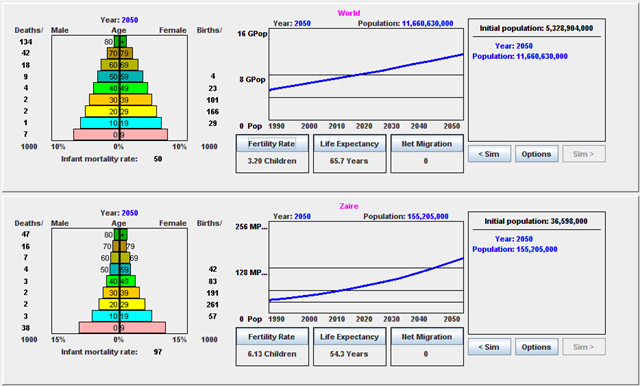Click the 16 GPop axis label
The height and width of the screenshot is (386, 640).
(x=252, y=34)
